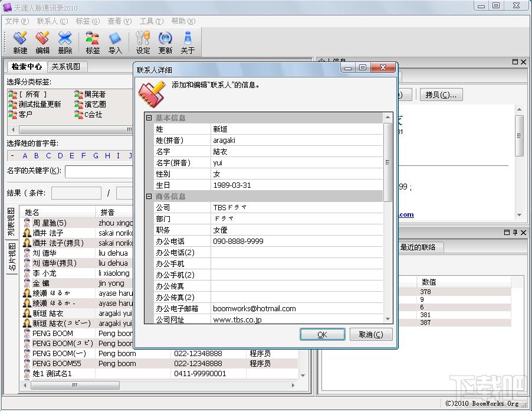Screen dimensions: 532x411
Task: Click the 拼音 column header
Action: point(114,213)
